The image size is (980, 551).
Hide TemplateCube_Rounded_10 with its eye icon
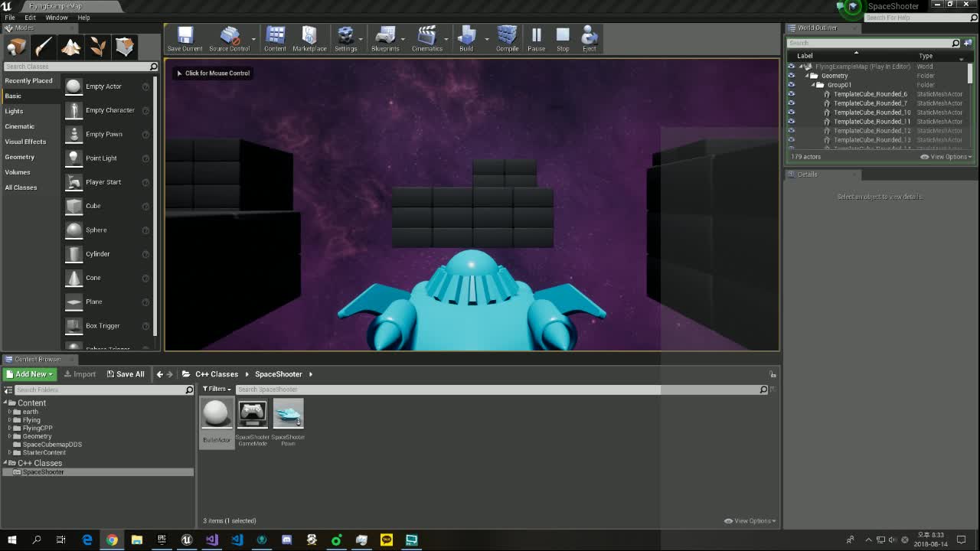click(x=791, y=112)
